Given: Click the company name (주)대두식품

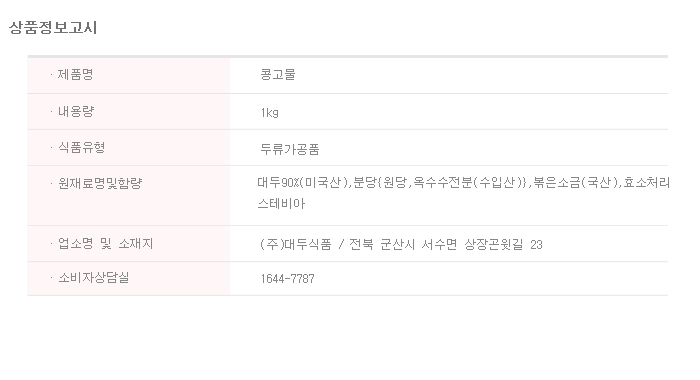Looking at the screenshot, I should tap(296, 245).
